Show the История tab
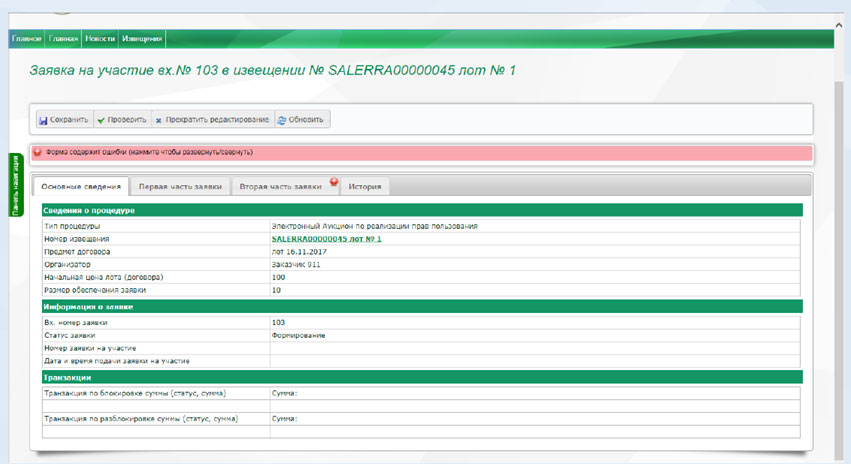The image size is (851, 464). point(364,187)
